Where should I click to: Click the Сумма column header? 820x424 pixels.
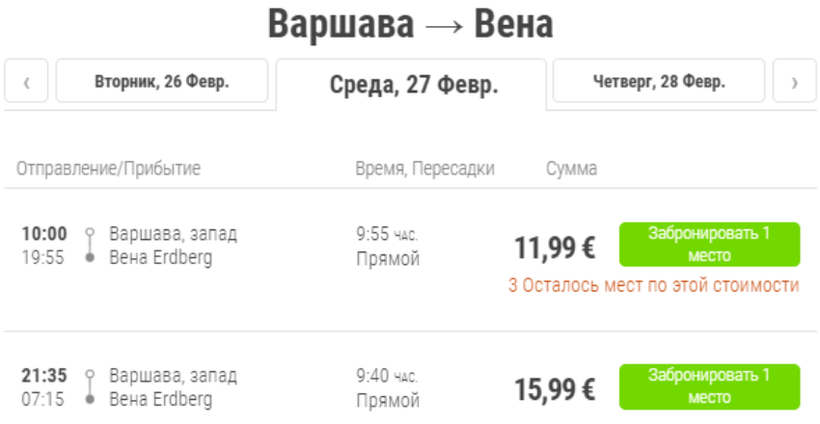571,169
